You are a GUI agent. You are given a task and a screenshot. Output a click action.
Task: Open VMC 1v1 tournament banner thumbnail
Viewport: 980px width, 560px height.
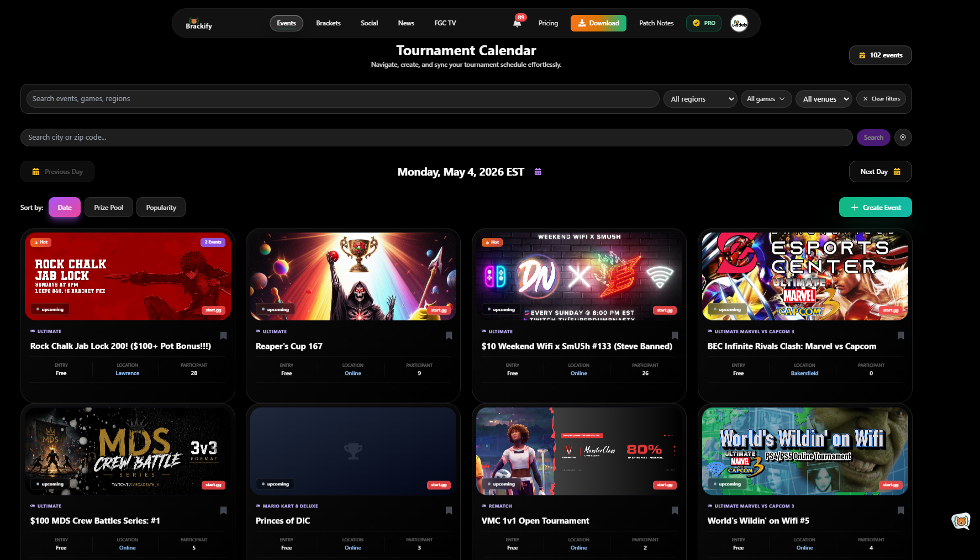[579, 451]
